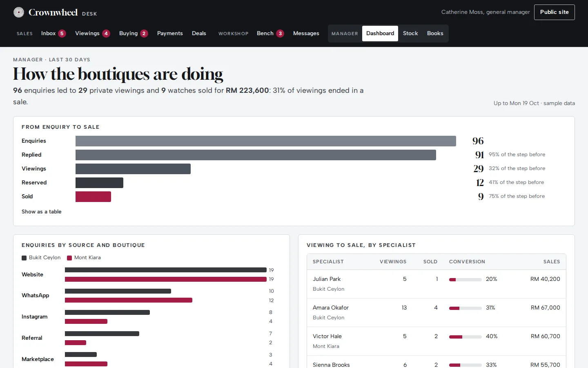Click Julian Park's conversion progress bar

[x=465, y=280]
